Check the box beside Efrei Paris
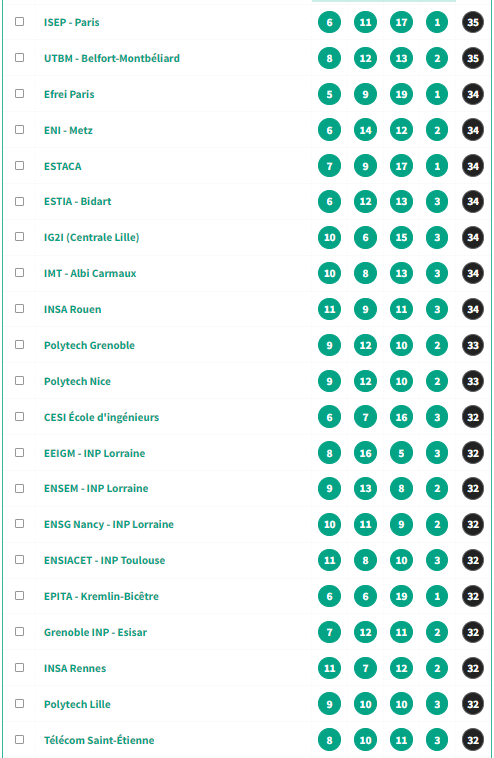The width and height of the screenshot is (494, 758). [x=19, y=93]
